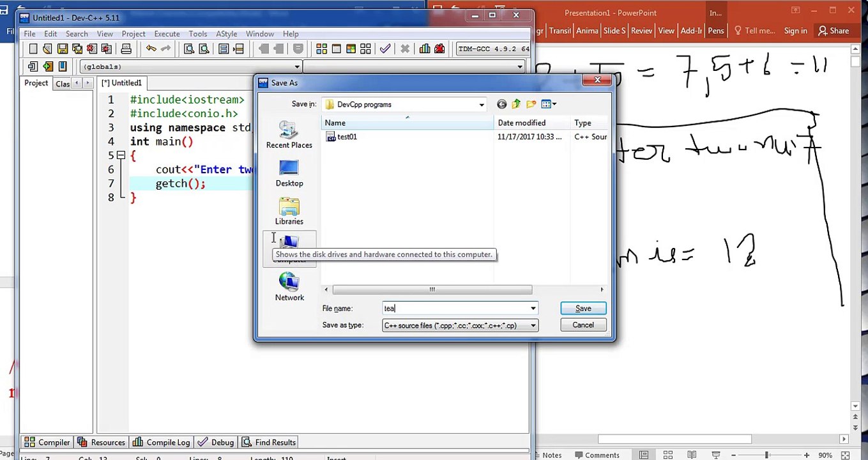Click the Find (magnifier) toolbar icon
This screenshot has width=868, height=460.
[x=189, y=49]
